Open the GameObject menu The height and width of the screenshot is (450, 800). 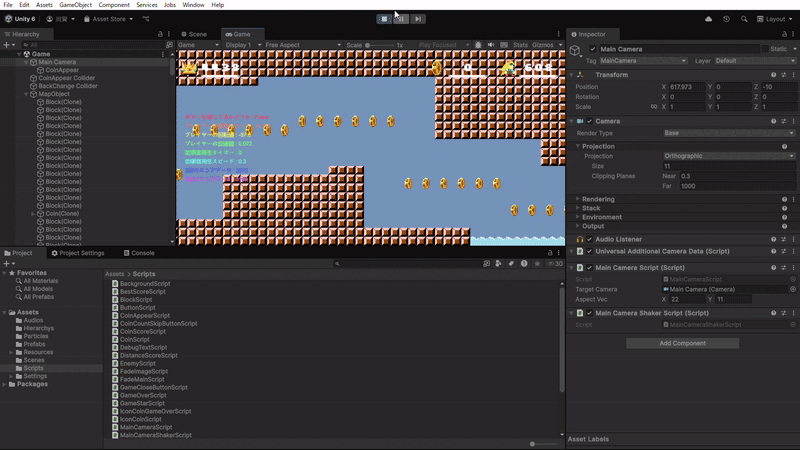tap(76, 5)
